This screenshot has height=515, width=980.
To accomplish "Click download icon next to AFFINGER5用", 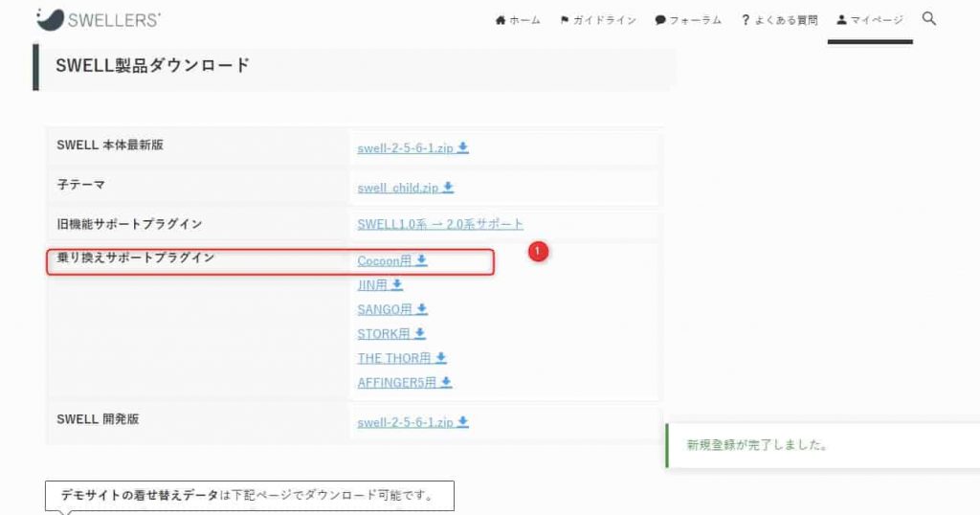I will [x=446, y=382].
